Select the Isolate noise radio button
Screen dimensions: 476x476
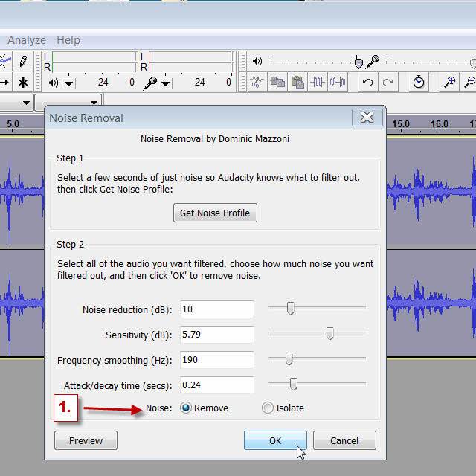click(268, 408)
